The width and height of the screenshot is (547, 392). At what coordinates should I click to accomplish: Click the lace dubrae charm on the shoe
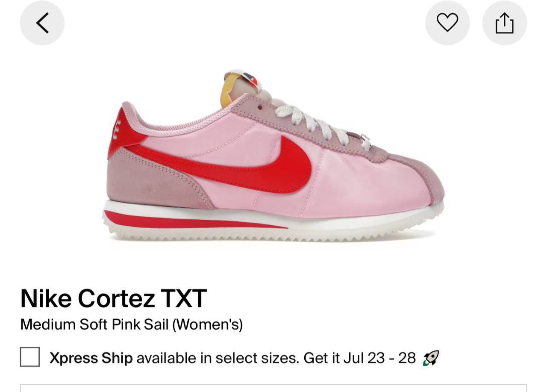coord(365,141)
